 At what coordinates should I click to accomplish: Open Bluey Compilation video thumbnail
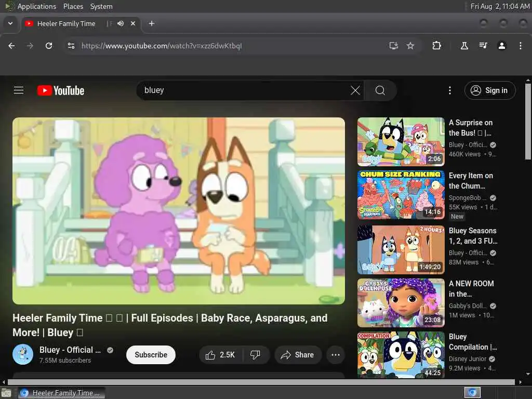click(x=401, y=355)
